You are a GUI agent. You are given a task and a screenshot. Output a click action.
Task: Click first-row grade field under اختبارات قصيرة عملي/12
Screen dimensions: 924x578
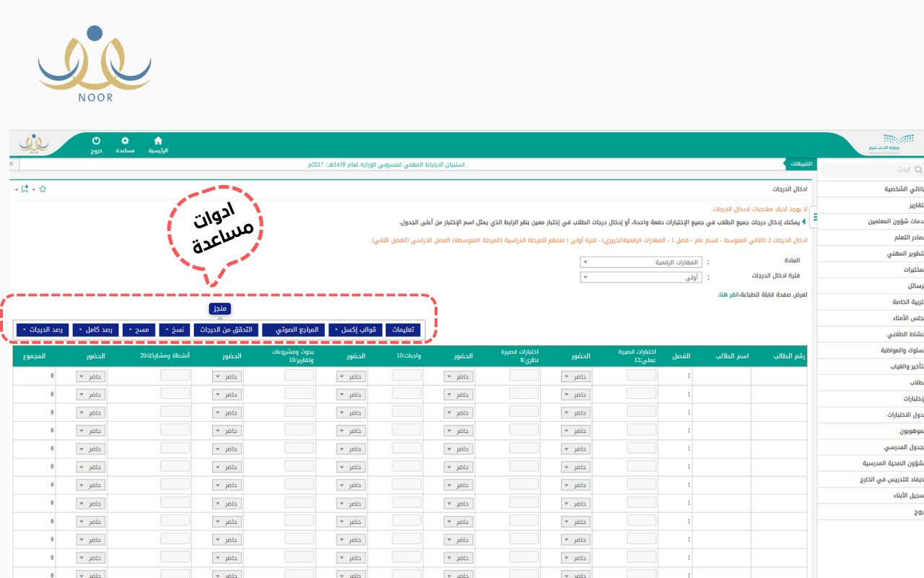point(642,375)
